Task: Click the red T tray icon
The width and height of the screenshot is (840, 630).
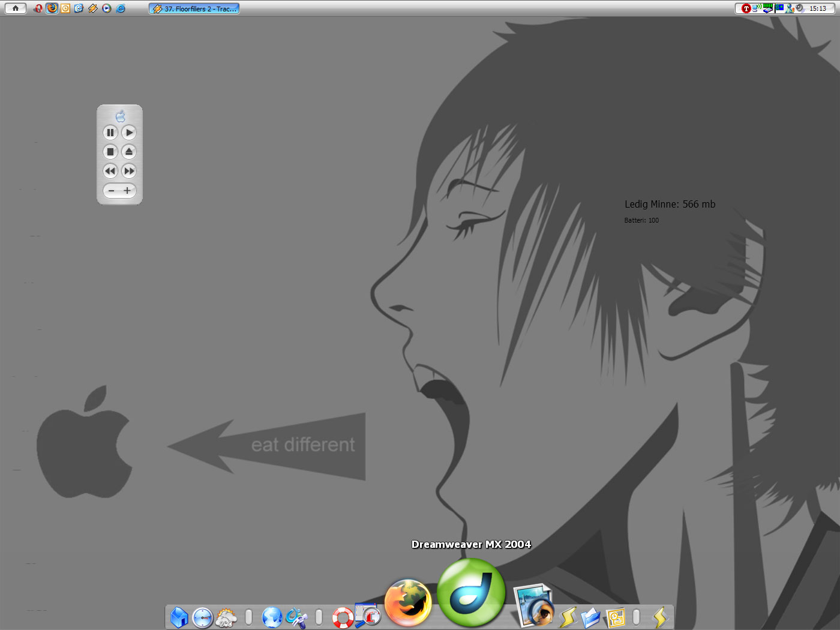Action: tap(746, 8)
